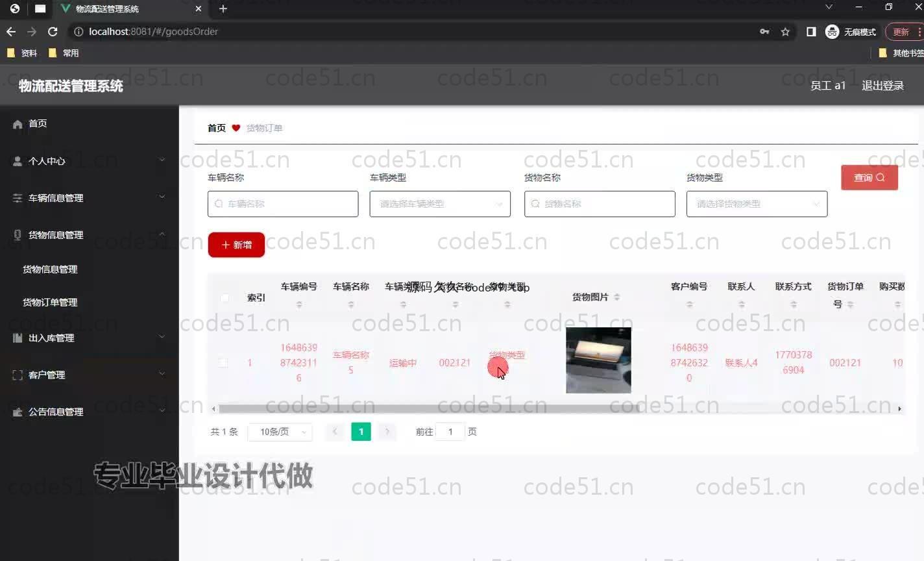Reload the page with the refresh icon
Image resolution: width=924 pixels, height=561 pixels.
[53, 31]
